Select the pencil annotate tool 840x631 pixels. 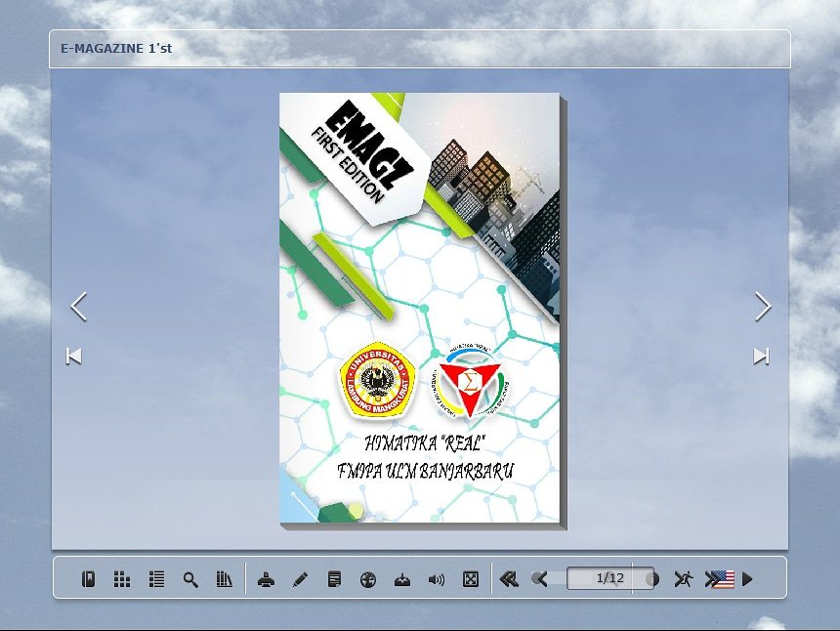300,579
